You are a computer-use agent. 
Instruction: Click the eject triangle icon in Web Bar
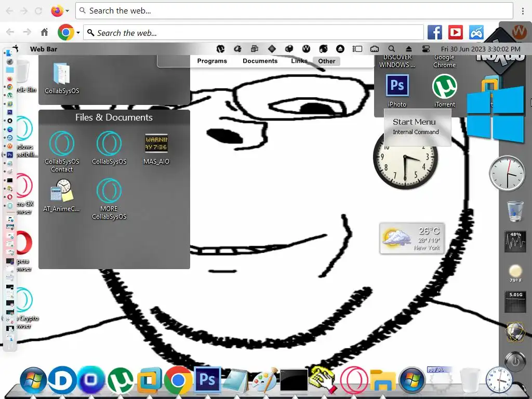409,49
